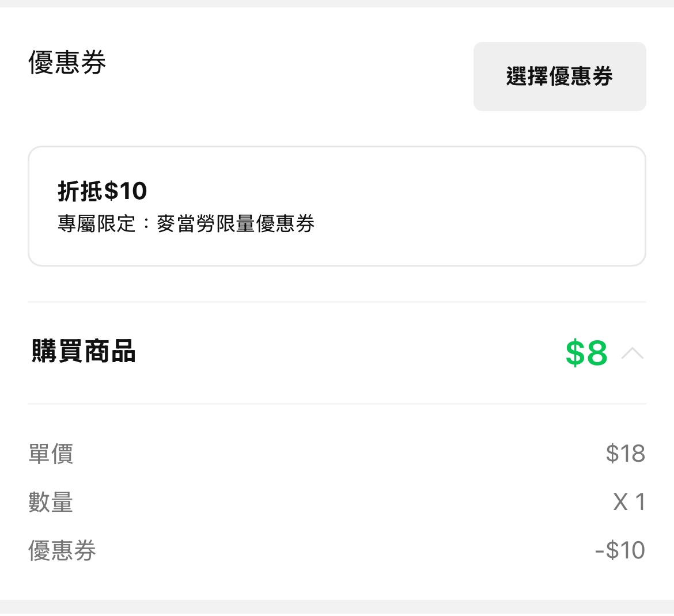Image resolution: width=674 pixels, height=616 pixels.
Task: Collapse the 購買商品 section chevron
Action: click(x=633, y=353)
